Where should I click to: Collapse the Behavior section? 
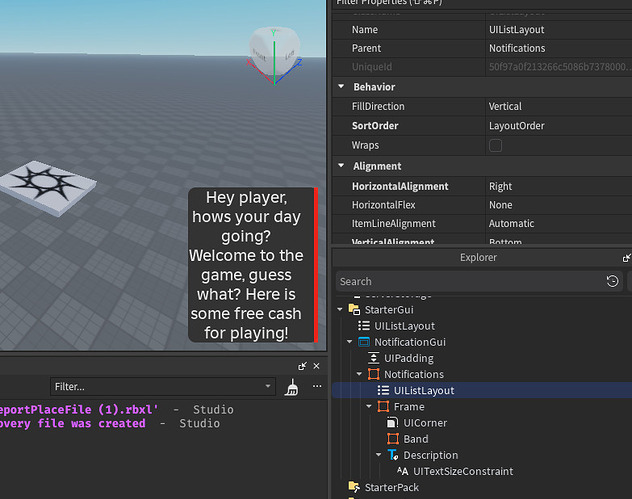pos(341,87)
